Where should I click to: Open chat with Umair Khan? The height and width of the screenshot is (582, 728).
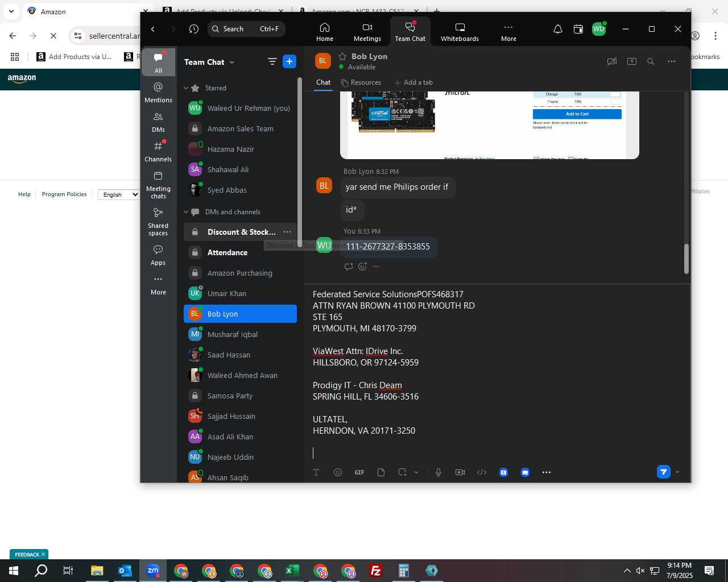(240, 293)
